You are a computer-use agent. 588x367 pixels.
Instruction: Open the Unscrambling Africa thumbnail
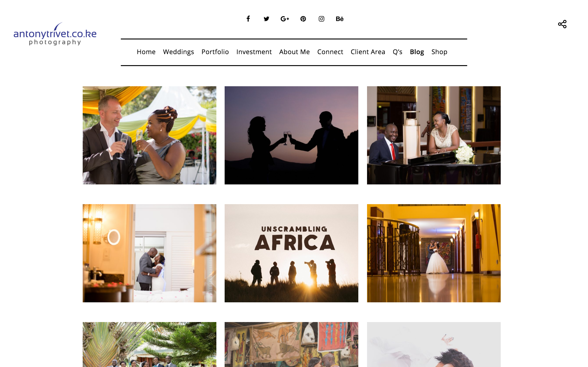point(291,253)
